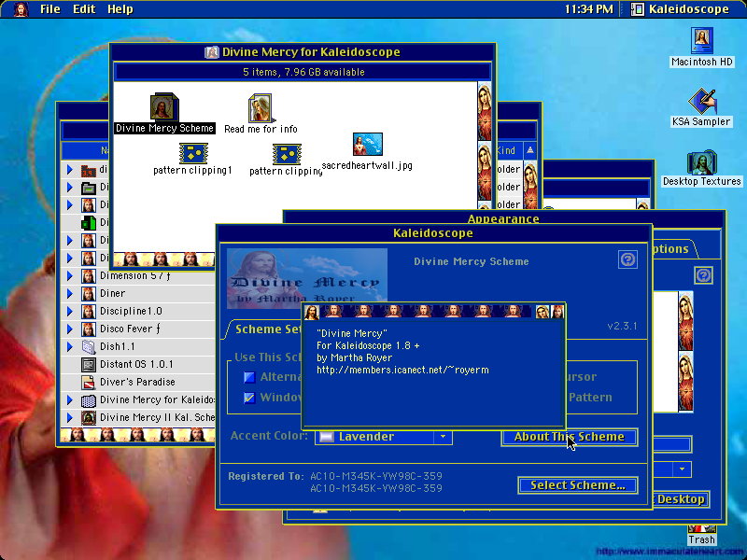Toggle the Alternate checkbox in Scheme Settings
Viewport: 747px width, 560px height.
click(249, 377)
